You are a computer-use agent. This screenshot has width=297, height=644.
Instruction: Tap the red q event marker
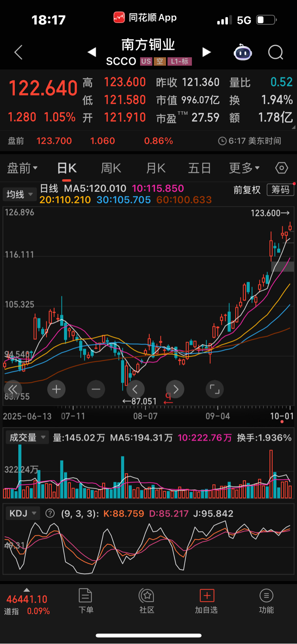coord(168,398)
